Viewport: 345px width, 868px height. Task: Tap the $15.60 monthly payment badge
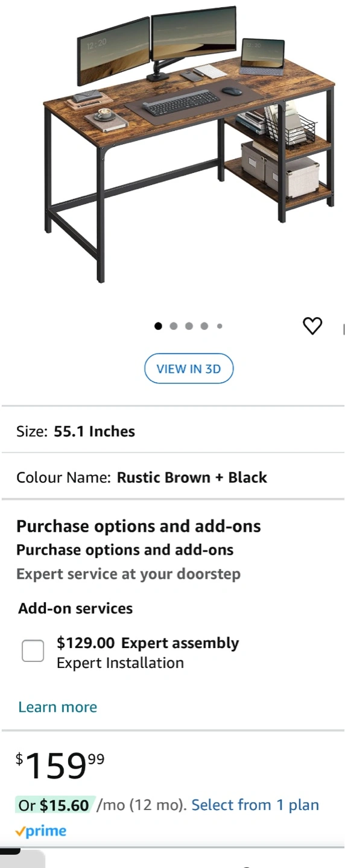pyautogui.click(x=54, y=805)
